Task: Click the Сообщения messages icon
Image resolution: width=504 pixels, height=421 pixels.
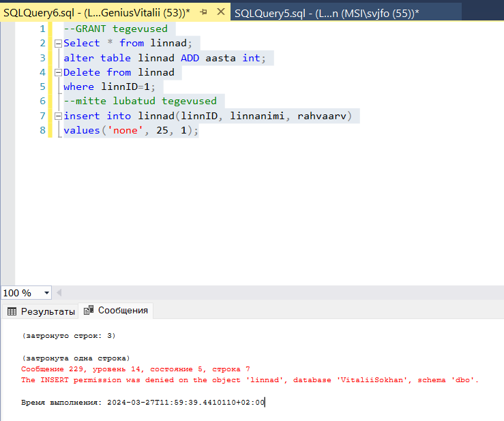Action: point(89,310)
